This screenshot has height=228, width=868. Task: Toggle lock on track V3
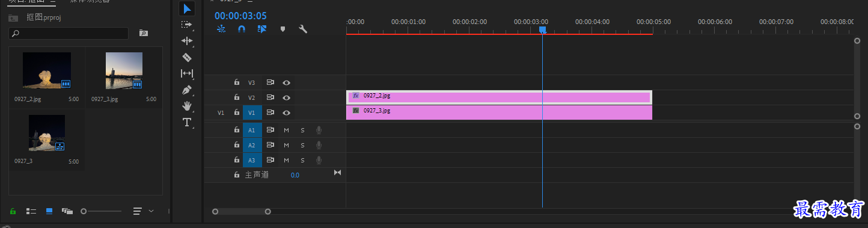[x=237, y=82]
